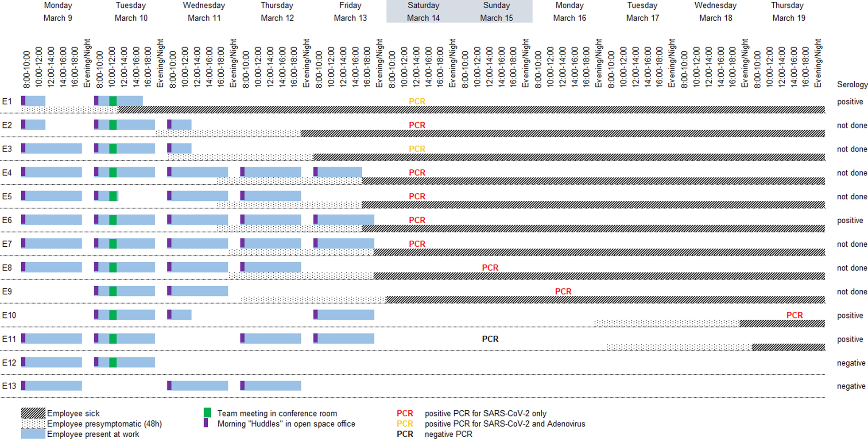Click the green team meeting block in row E5
Image resolution: width=868 pixels, height=439 pixels.
113,196
